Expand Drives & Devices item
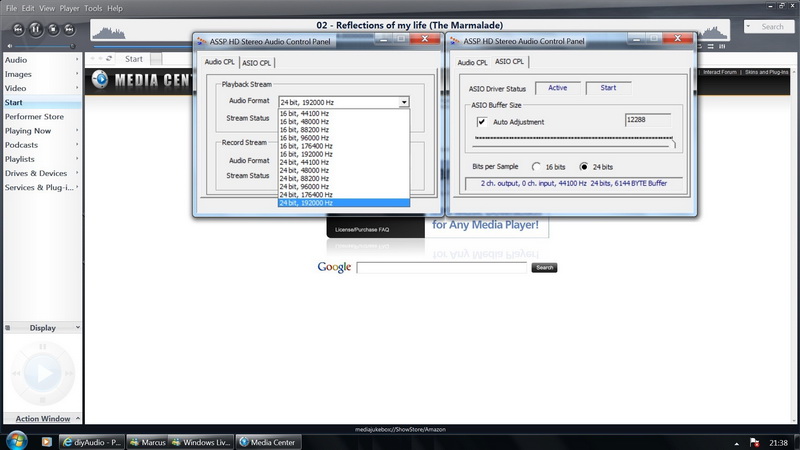The width and height of the screenshot is (800, 450). pyautogui.click(x=77, y=173)
